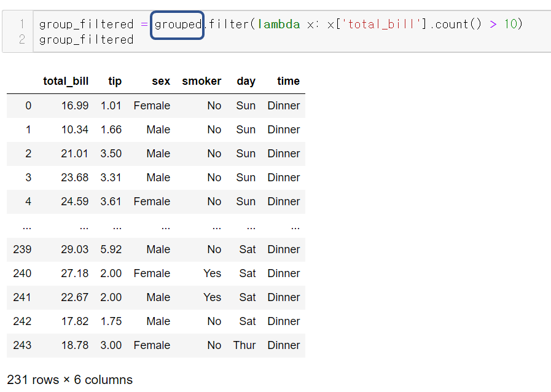Click the total_bill value 24.59
Screen dimensions: 551x392
(x=75, y=202)
